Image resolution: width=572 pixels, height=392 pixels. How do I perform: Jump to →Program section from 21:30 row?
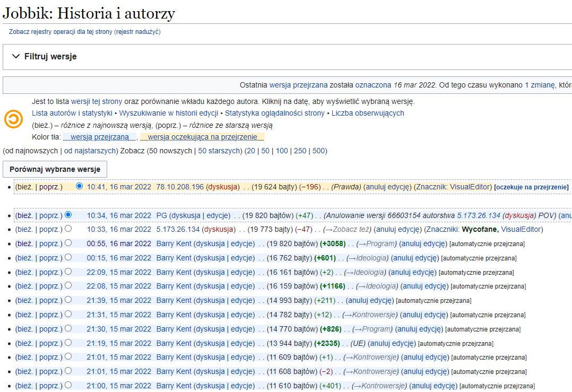pyautogui.click(x=372, y=329)
